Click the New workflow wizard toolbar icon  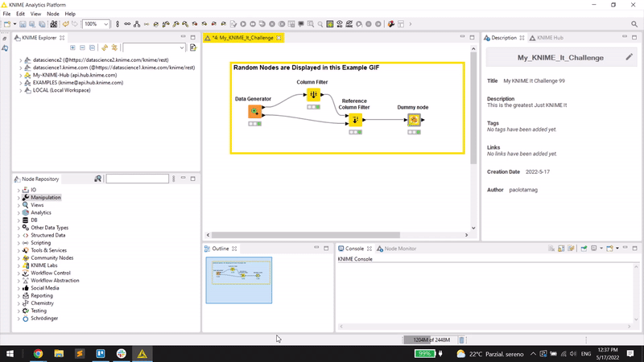click(7, 24)
